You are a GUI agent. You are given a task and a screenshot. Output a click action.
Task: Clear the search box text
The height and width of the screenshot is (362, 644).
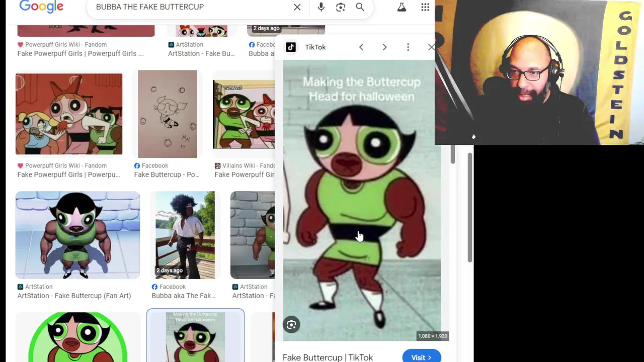tap(297, 7)
